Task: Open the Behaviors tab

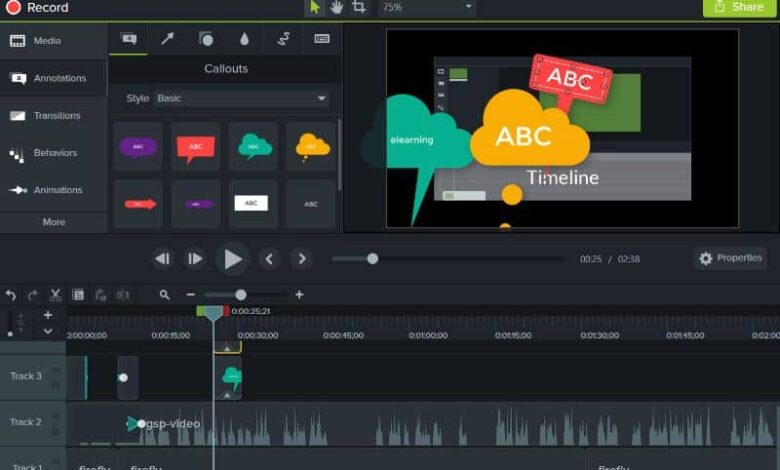Action: pos(53,153)
